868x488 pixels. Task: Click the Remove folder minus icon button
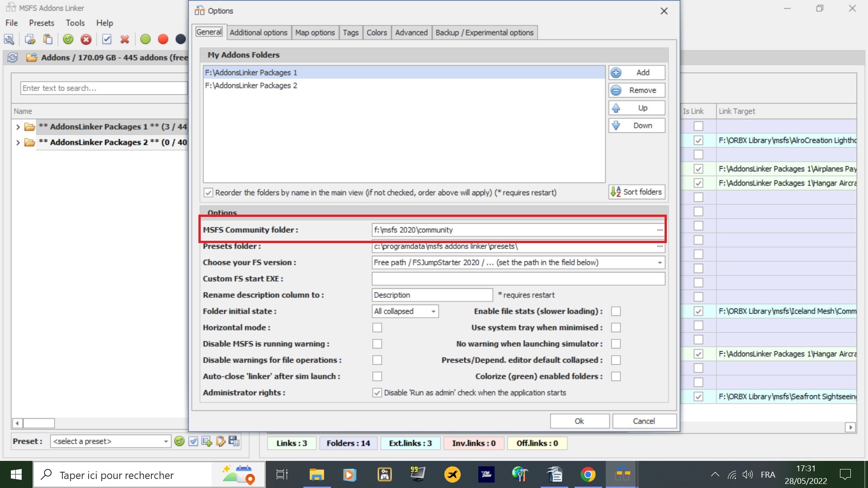pyautogui.click(x=616, y=90)
